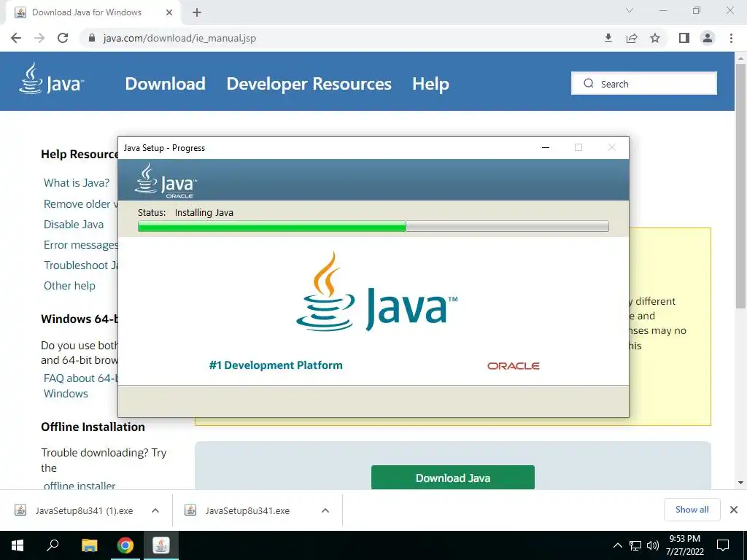The image size is (747, 560).
Task: Select the Download Java for Windows tab
Action: click(x=93, y=12)
